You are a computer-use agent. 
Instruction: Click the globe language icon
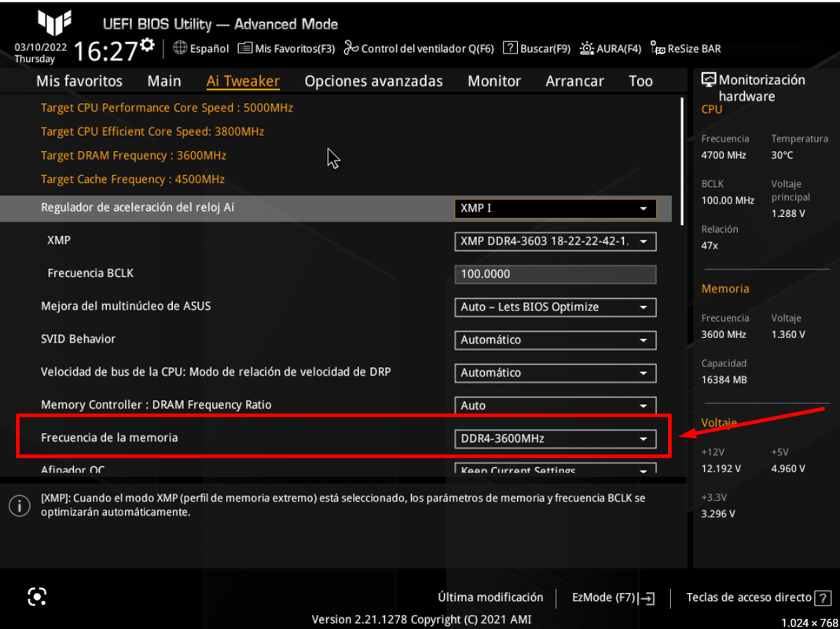tap(180, 48)
